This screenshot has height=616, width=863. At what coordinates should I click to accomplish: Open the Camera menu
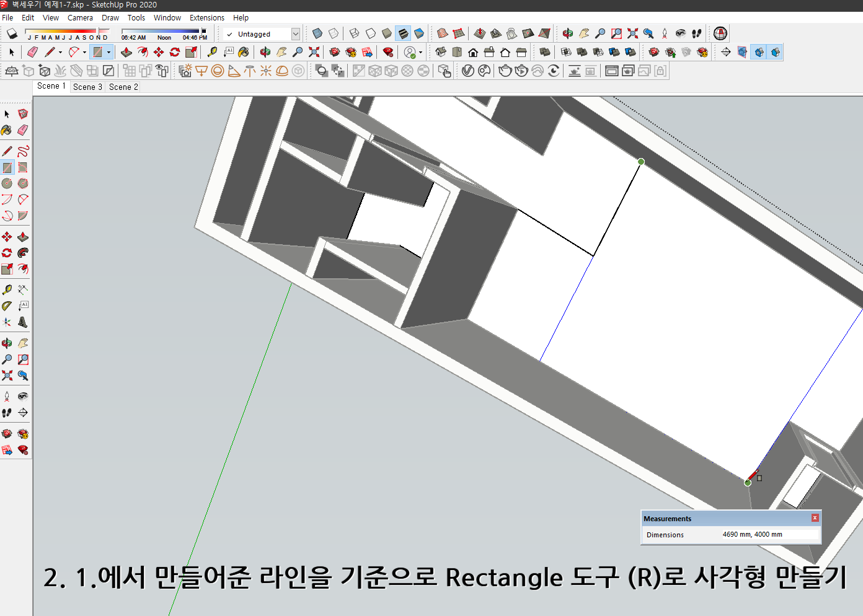80,17
